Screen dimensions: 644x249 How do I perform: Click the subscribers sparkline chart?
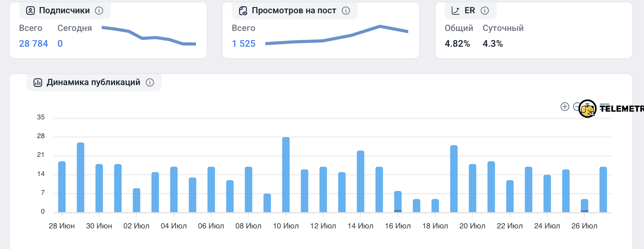(x=149, y=36)
